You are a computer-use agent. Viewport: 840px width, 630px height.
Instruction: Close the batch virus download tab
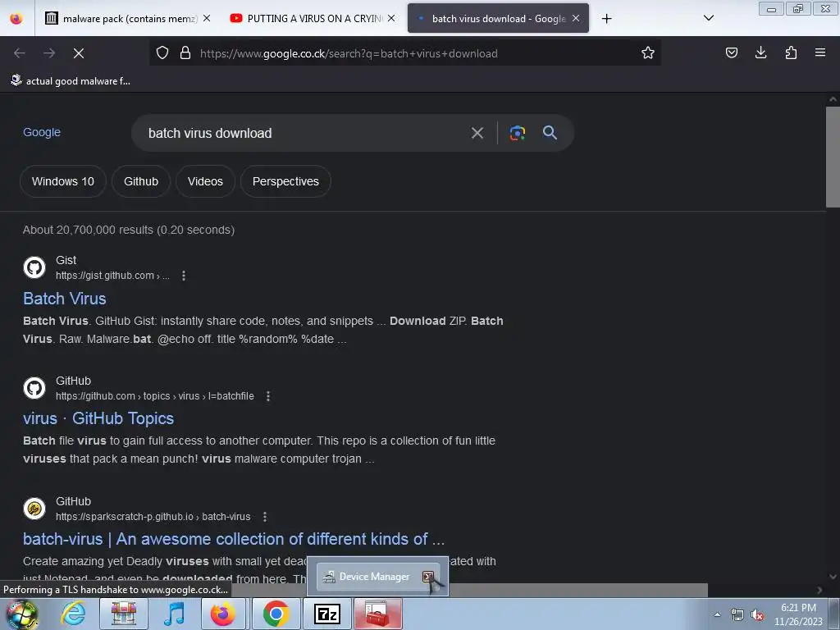[576, 18]
